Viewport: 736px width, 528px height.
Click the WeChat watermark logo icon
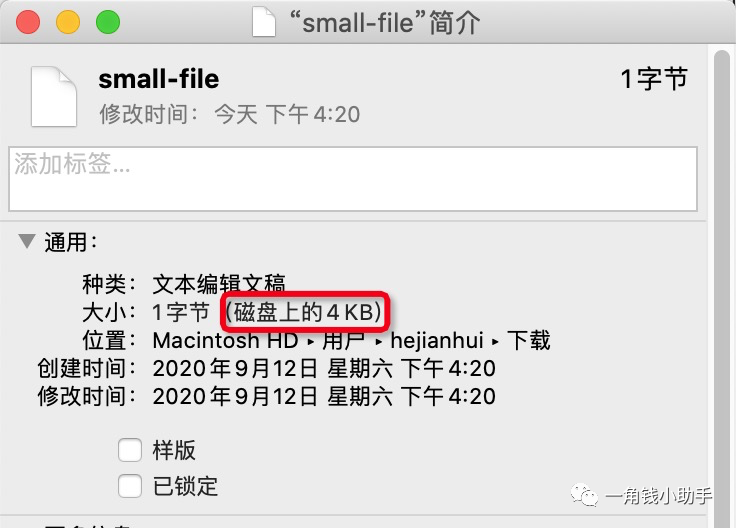[583, 495]
